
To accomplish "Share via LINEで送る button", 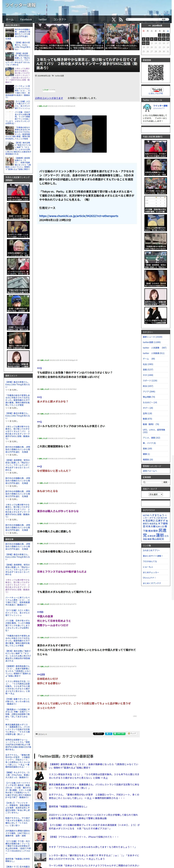I will pos(120,734).
